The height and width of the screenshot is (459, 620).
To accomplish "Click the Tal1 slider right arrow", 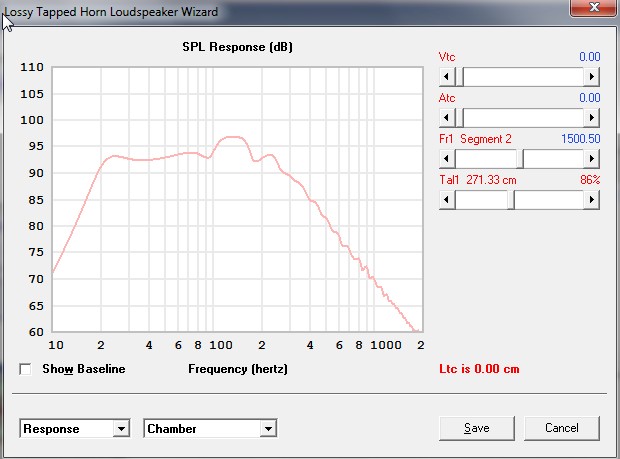I will click(592, 200).
